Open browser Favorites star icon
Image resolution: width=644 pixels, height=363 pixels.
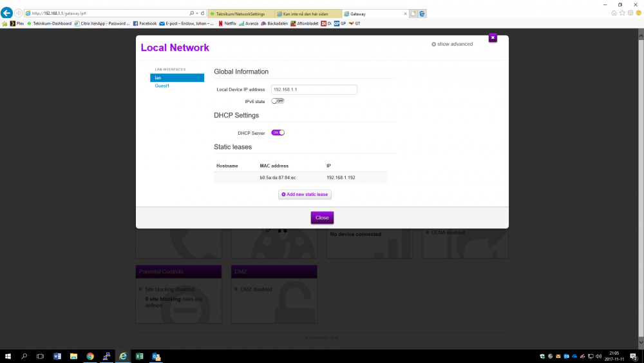(622, 13)
